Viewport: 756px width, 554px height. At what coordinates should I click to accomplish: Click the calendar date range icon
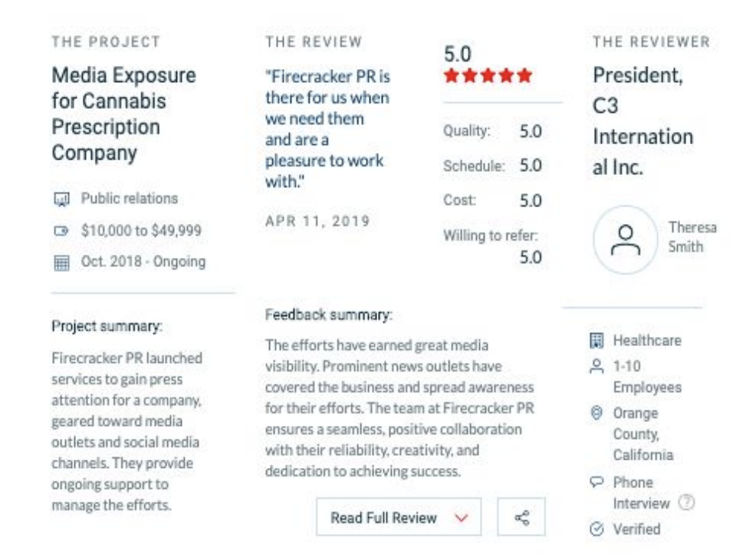[x=61, y=262]
